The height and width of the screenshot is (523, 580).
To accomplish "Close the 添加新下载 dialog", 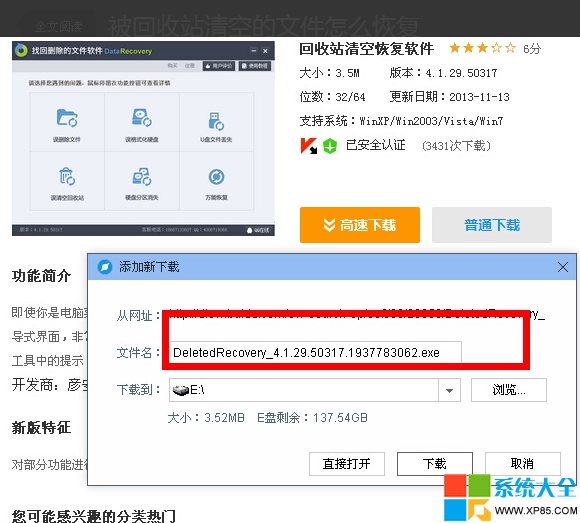I will click(563, 267).
